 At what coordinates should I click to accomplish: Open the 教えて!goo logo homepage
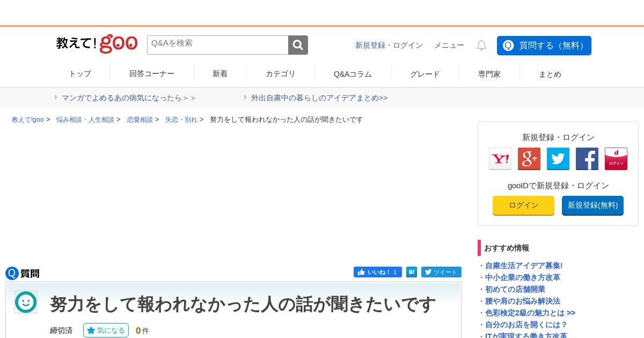(x=97, y=44)
